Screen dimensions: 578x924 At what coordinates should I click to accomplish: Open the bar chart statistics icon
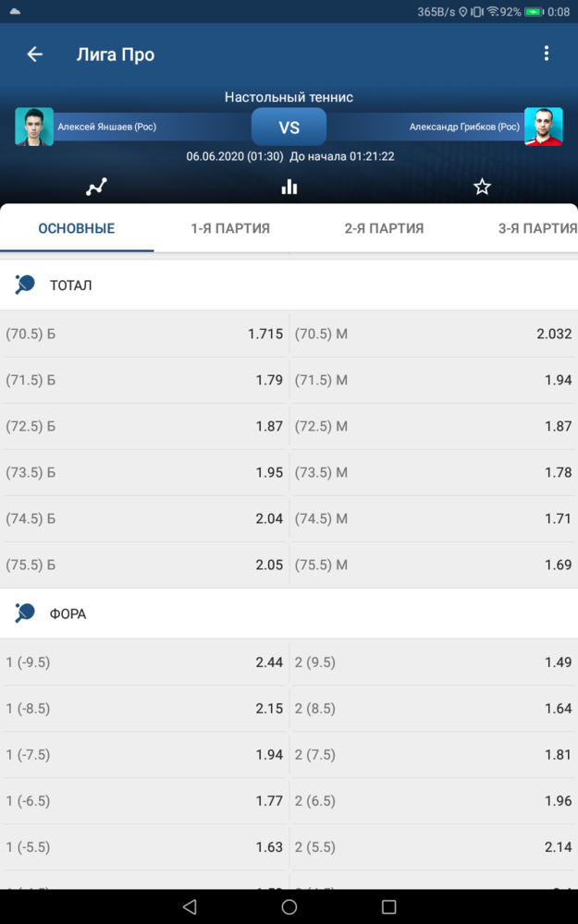click(x=289, y=188)
